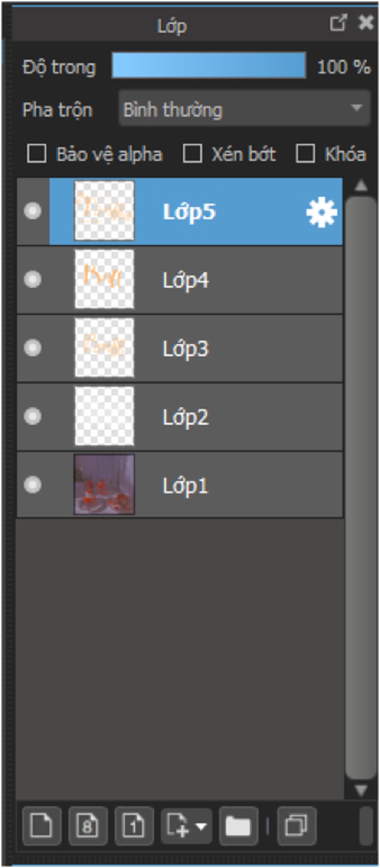Click the Lớp1 layer thumbnail

[104, 485]
